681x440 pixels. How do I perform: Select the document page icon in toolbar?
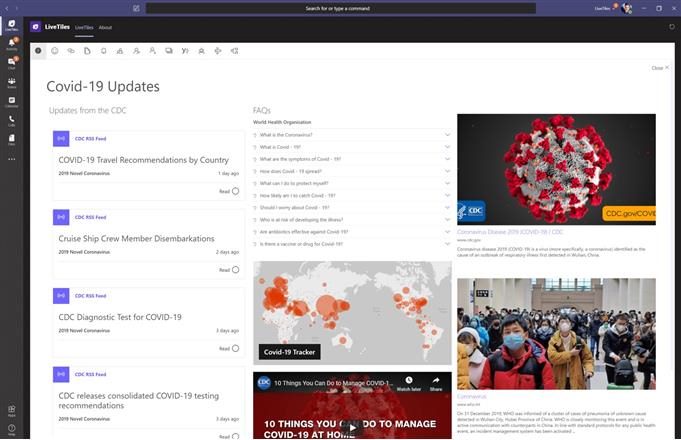[87, 51]
